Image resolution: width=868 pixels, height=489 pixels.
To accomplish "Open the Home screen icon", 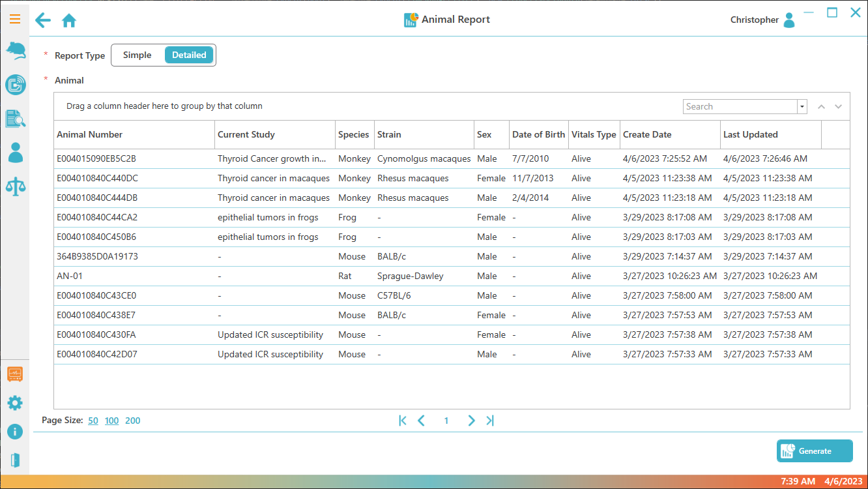I will 69,21.
